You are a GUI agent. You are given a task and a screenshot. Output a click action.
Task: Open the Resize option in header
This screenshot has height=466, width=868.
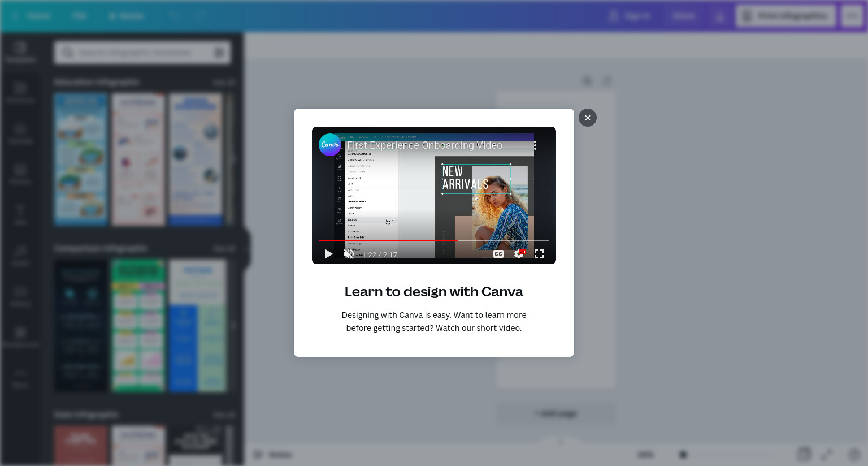[126, 16]
